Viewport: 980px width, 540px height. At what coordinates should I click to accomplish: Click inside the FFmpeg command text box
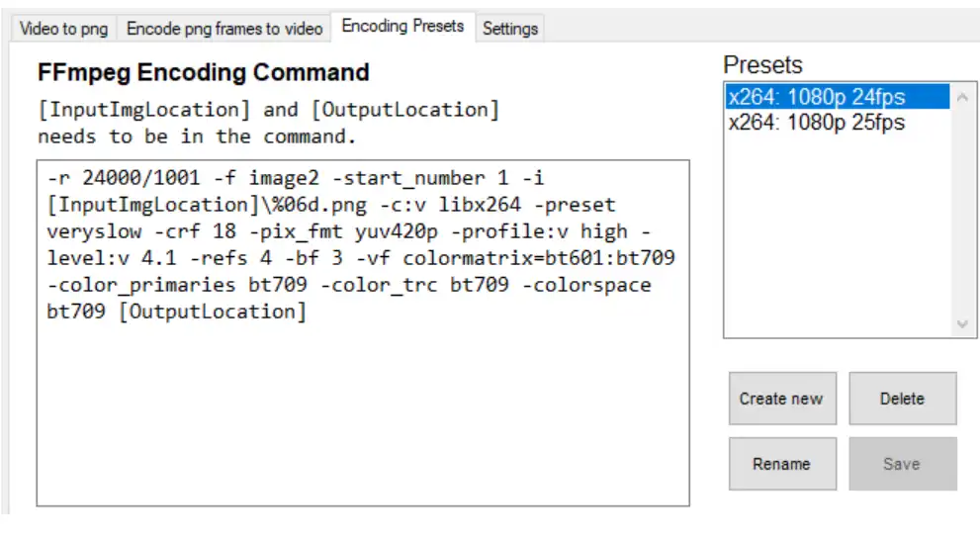click(363, 333)
